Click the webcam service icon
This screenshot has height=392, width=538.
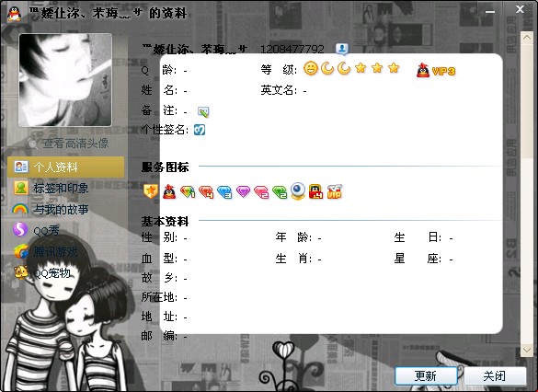(298, 190)
